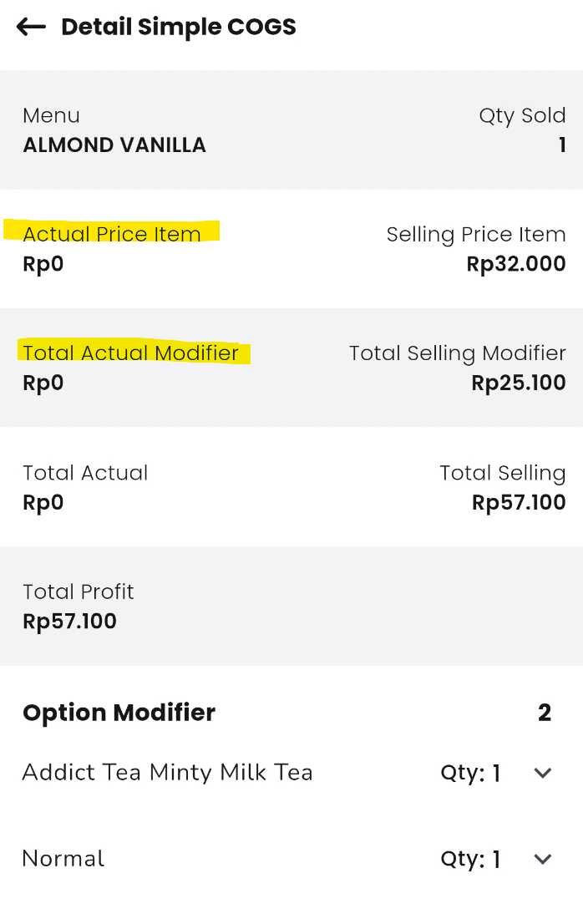Viewport: 583px width, 924px height.
Task: Click the highlighted Total Actual Modifier label
Action: pyautogui.click(x=131, y=353)
